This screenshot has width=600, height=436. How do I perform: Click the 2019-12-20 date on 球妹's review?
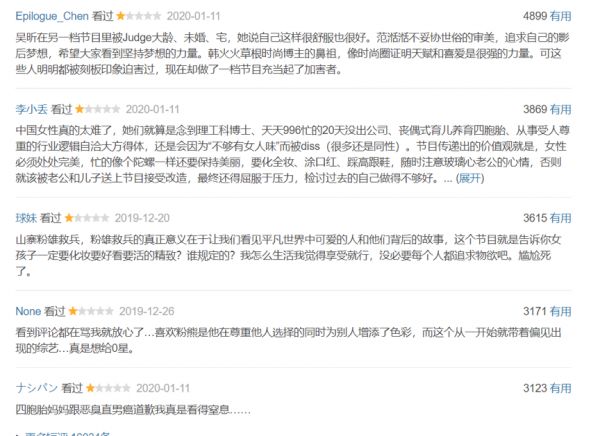[142, 218]
